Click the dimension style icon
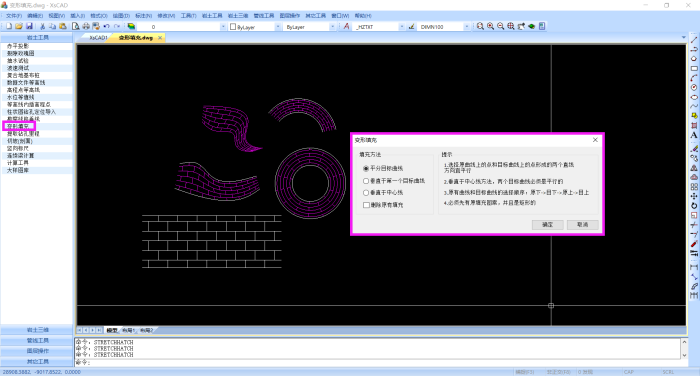This screenshot has width=700, height=376. point(411,27)
